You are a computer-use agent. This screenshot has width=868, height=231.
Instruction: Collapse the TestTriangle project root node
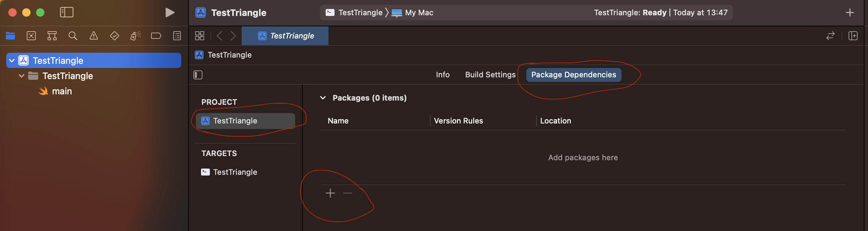[x=12, y=61]
